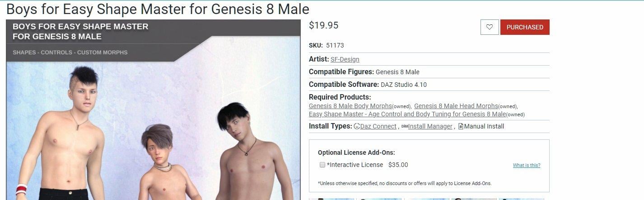Follow the Install Manager text link
This screenshot has width=644, height=200.
(x=430, y=127)
